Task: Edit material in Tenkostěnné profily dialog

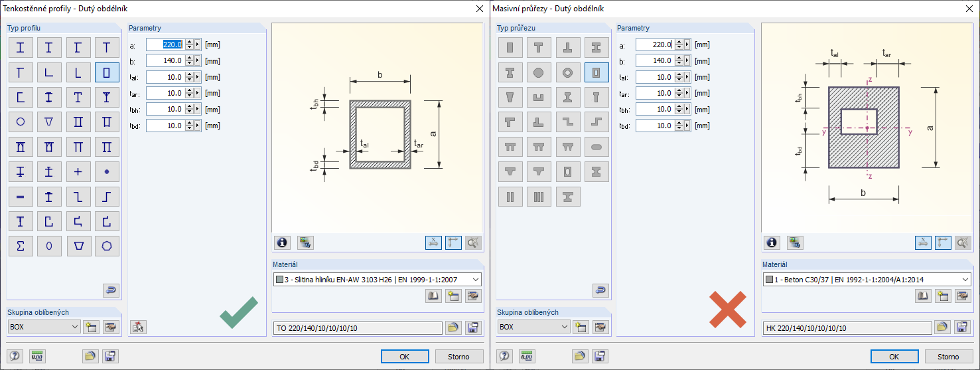Action: tap(473, 296)
